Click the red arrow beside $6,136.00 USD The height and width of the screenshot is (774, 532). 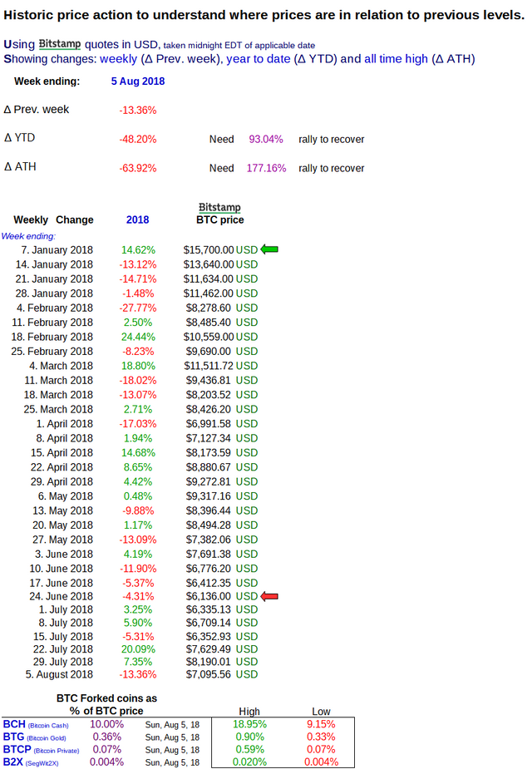click(269, 596)
